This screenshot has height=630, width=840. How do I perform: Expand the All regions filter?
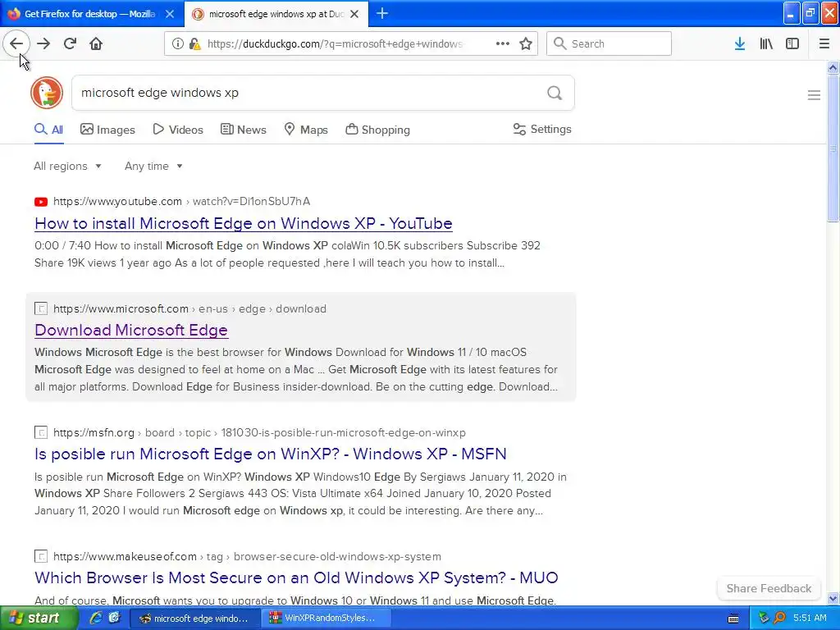(67, 166)
